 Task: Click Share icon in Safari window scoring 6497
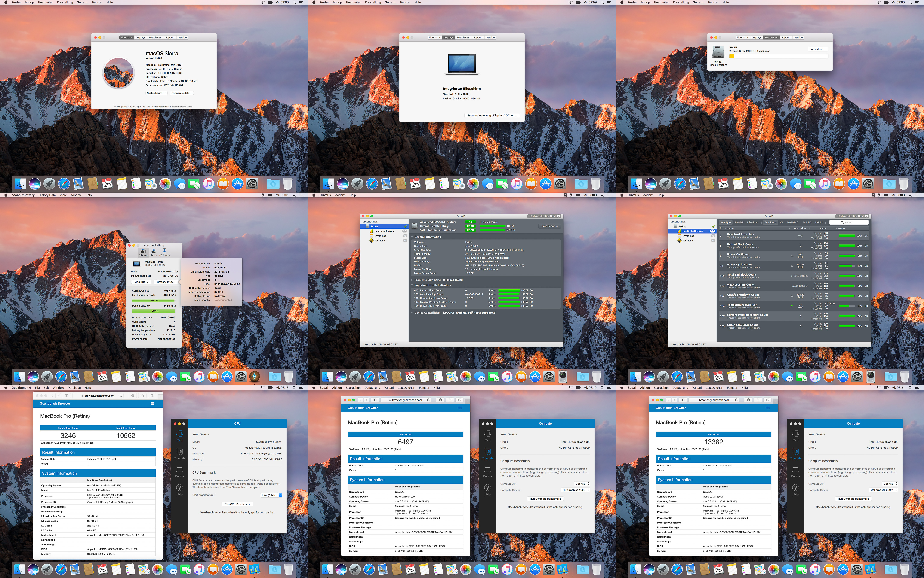(x=450, y=400)
